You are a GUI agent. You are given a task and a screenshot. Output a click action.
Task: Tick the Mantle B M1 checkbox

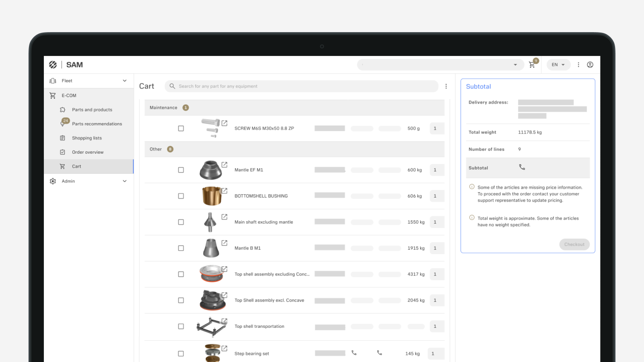pyautogui.click(x=181, y=248)
